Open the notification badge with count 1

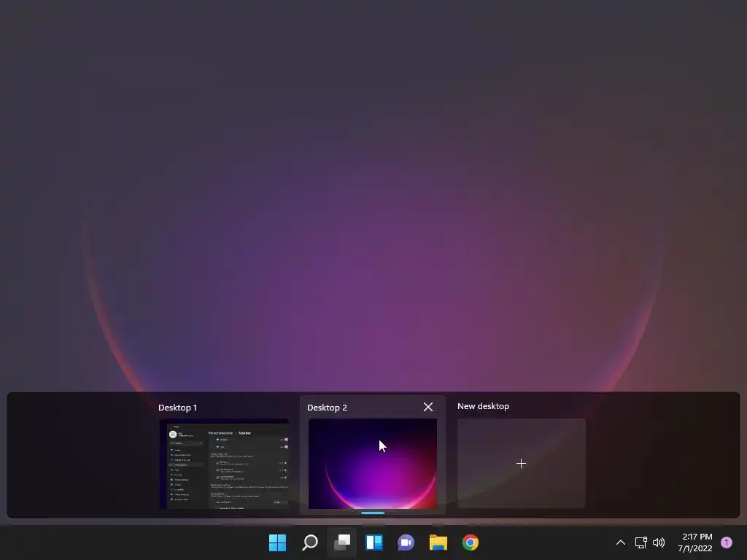click(x=727, y=542)
